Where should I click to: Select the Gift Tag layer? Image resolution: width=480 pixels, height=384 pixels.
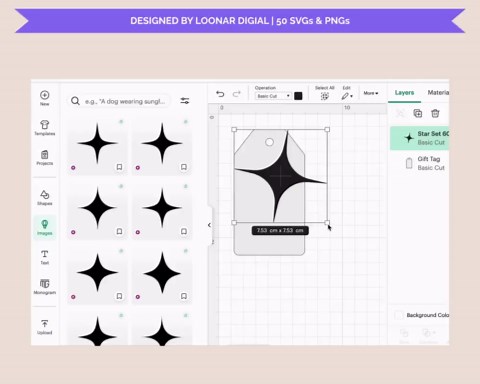[420, 163]
